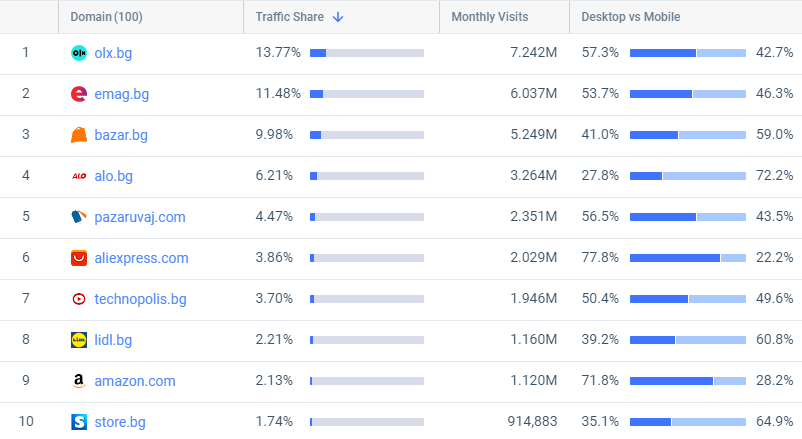Click the bazar.bg orange bag icon

79,135
